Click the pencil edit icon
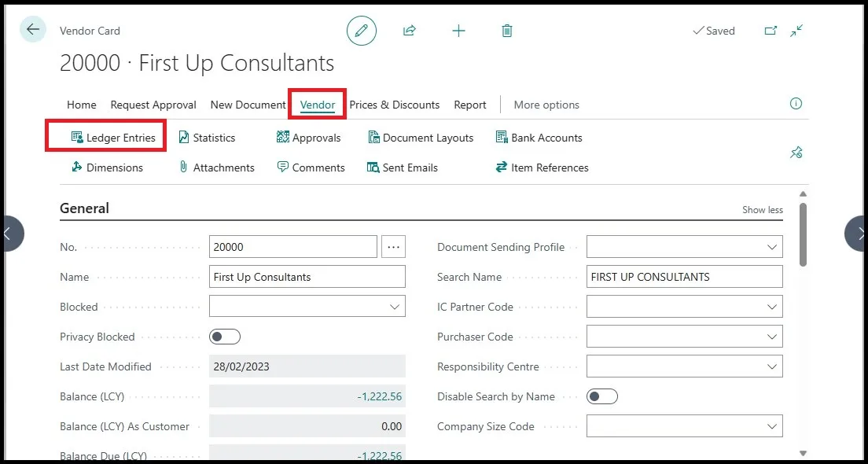 [x=362, y=31]
